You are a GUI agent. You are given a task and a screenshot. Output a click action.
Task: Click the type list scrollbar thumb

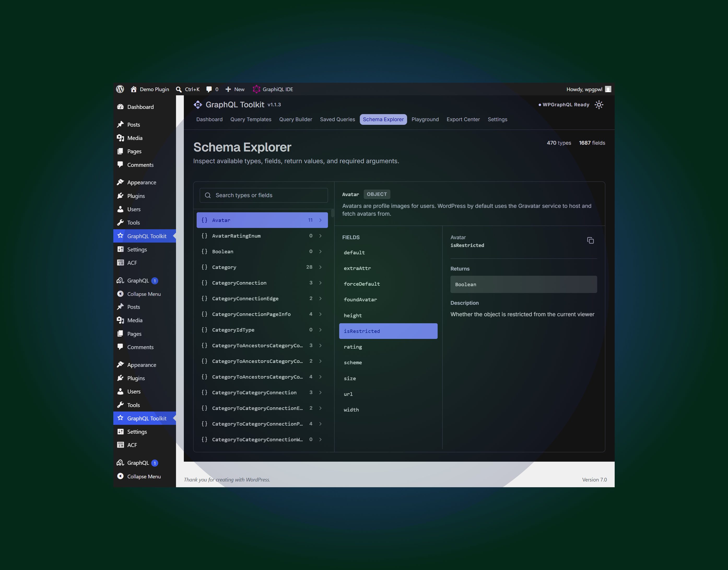coord(332,213)
